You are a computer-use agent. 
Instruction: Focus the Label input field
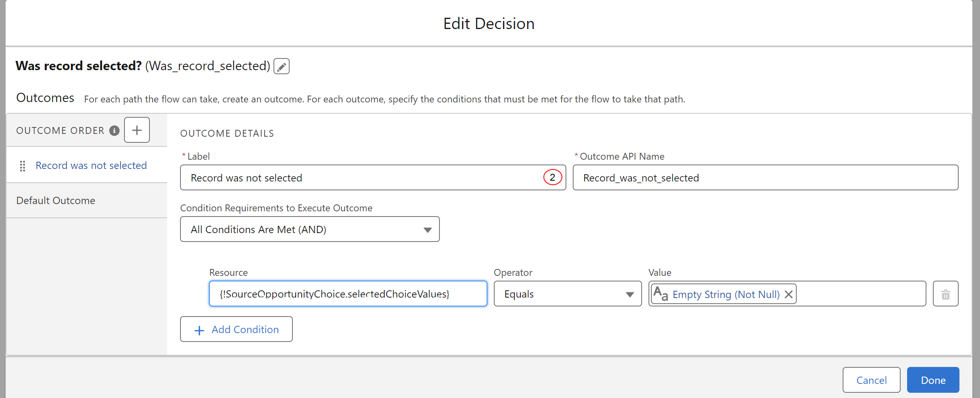pos(373,177)
